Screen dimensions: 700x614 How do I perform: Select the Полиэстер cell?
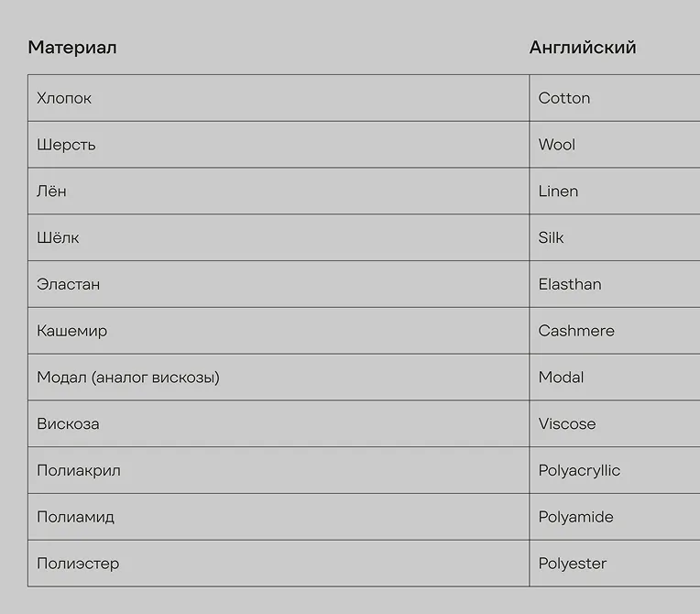click(x=279, y=563)
